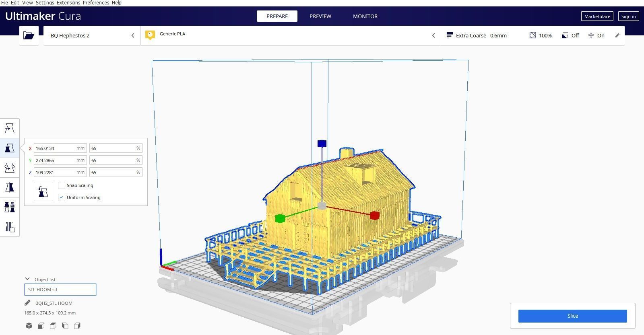This screenshot has width=644, height=335.
Task: Switch to the MONITOR stage
Action: (x=365, y=16)
